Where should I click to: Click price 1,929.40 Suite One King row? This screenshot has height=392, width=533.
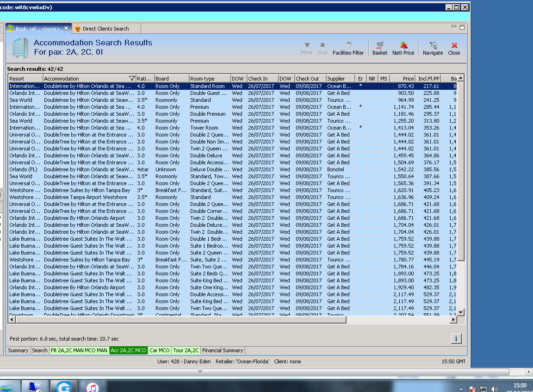click(233, 287)
